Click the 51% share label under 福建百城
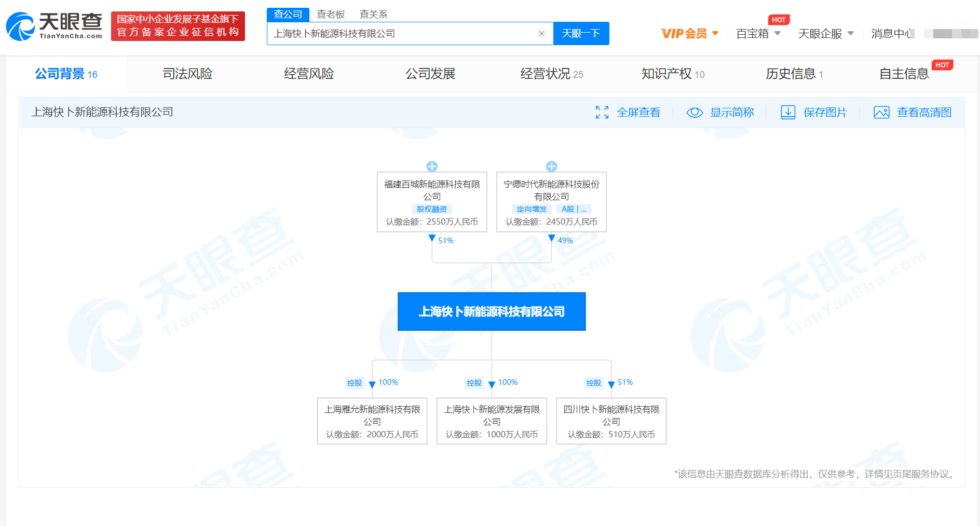Image resolution: width=980 pixels, height=526 pixels. (446, 241)
